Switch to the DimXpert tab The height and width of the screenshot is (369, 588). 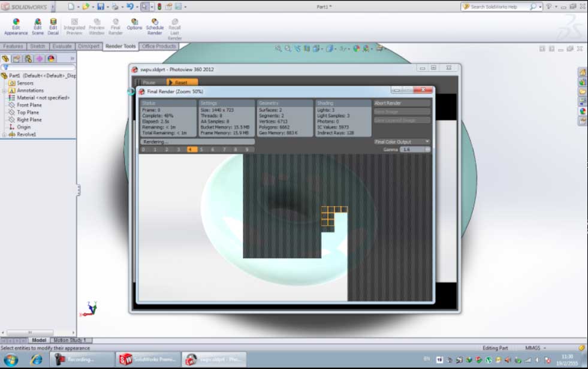(x=89, y=46)
